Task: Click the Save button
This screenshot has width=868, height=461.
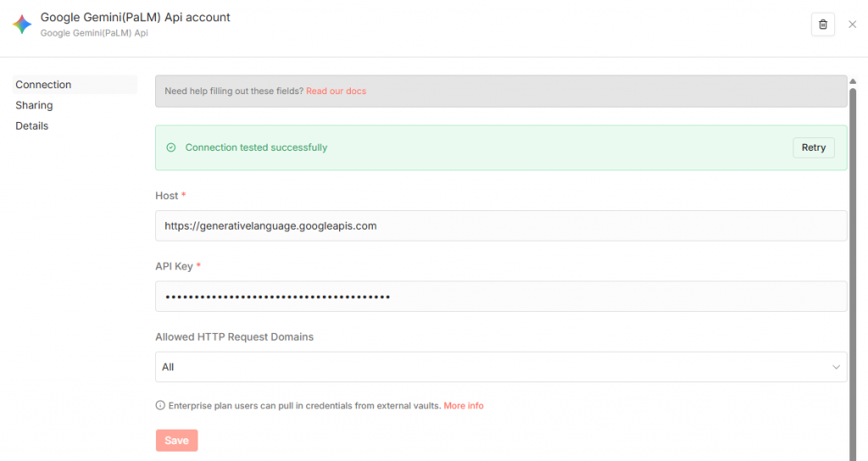Action: click(176, 441)
